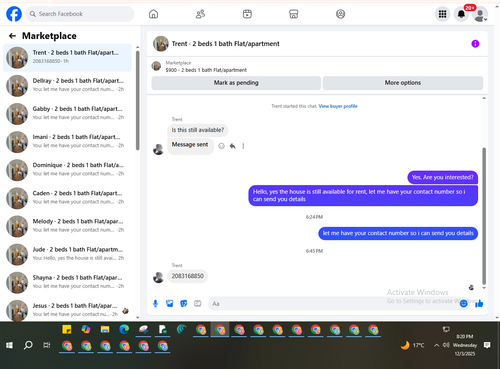500x369 pixels.
Task: Show hidden system tray icons
Action: (x=436, y=345)
